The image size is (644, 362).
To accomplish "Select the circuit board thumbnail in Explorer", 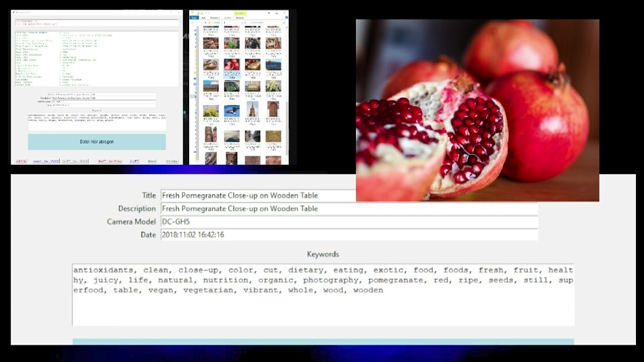I will tap(232, 86).
